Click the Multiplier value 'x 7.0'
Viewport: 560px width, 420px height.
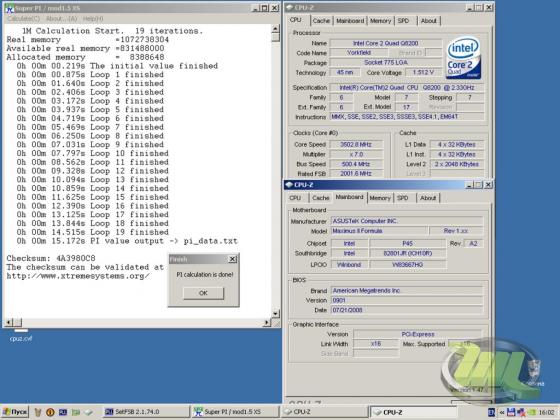click(x=356, y=154)
